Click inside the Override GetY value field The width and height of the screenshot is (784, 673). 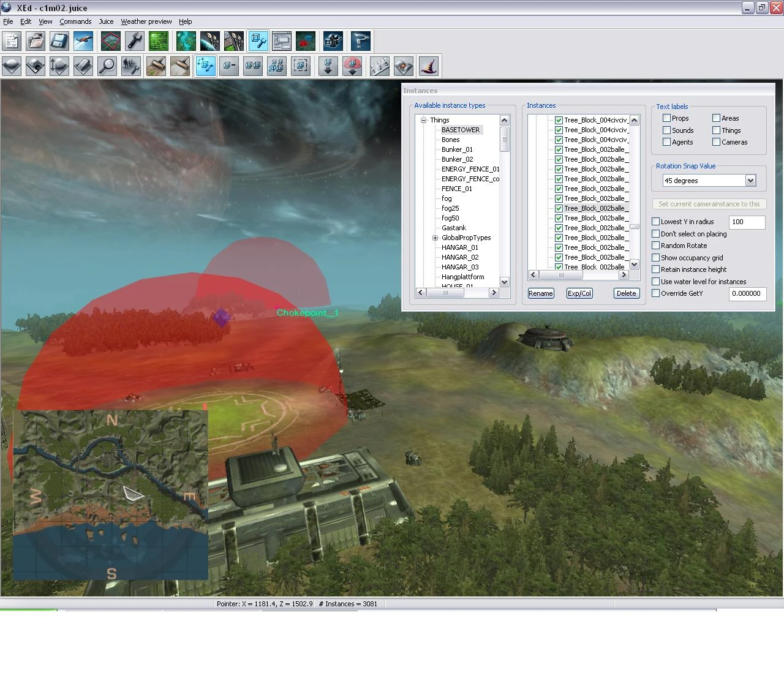pyautogui.click(x=747, y=293)
